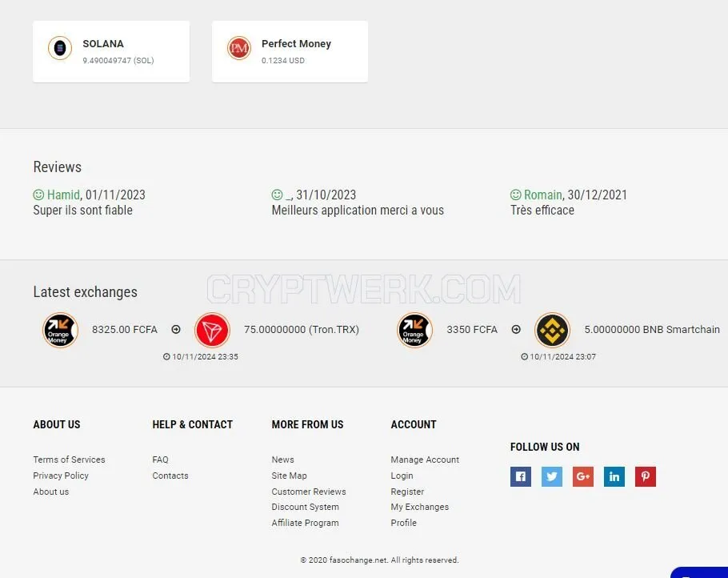Open Contacts link
This screenshot has width=728, height=578.
[x=170, y=476]
